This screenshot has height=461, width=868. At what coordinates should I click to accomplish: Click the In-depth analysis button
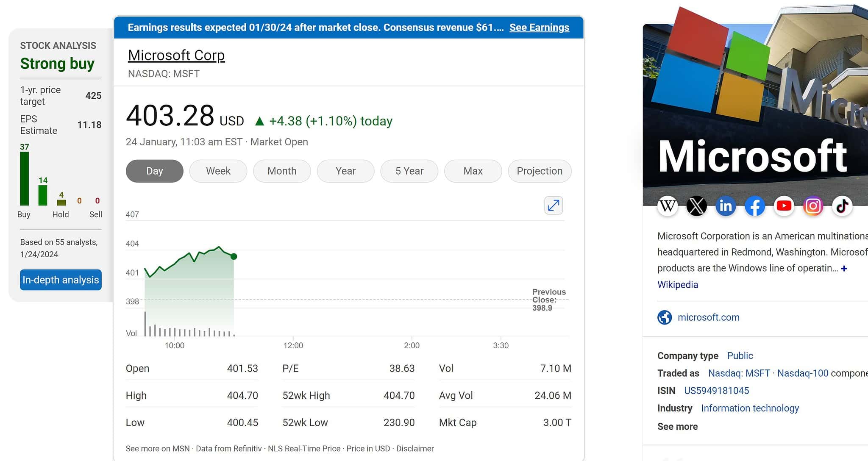pos(60,280)
